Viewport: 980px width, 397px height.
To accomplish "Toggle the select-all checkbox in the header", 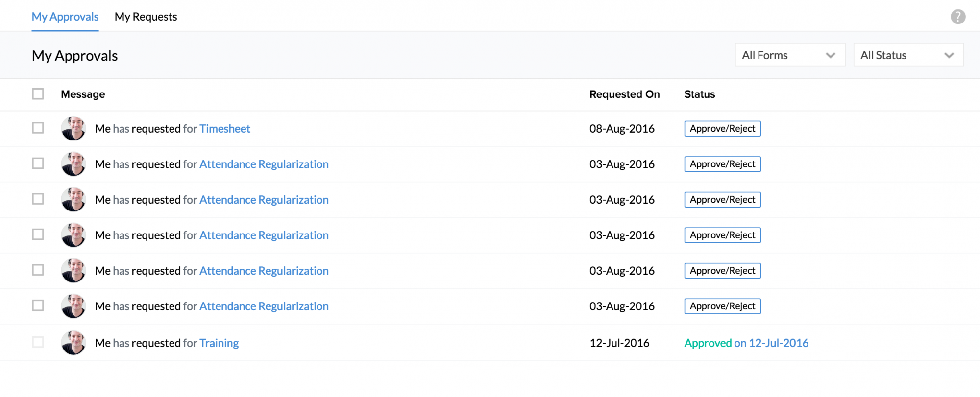I will 38,94.
